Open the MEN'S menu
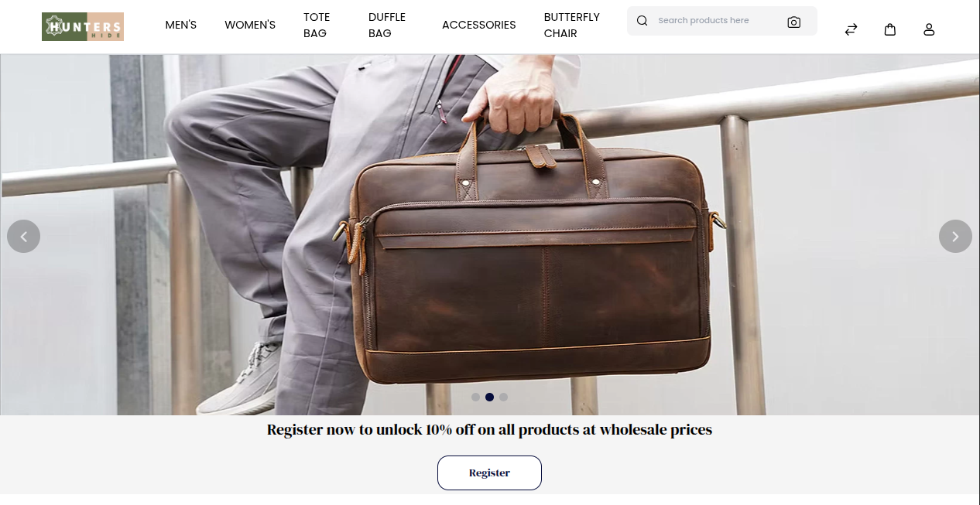 pyautogui.click(x=181, y=25)
